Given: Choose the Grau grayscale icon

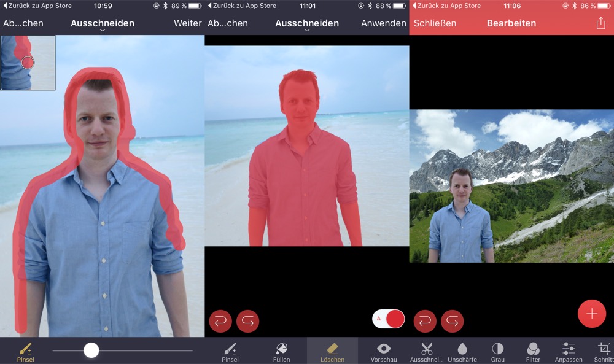Looking at the screenshot, I should [x=497, y=351].
